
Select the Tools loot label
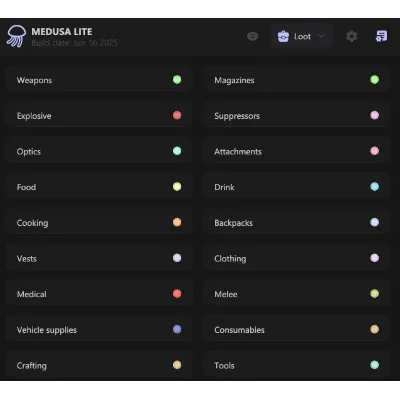pyautogui.click(x=224, y=366)
